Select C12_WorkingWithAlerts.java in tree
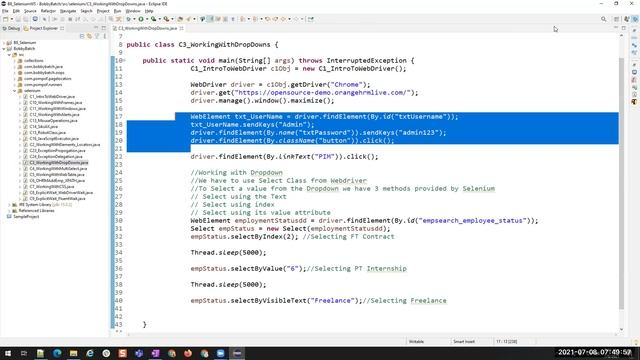The image size is (640, 360). (54, 115)
